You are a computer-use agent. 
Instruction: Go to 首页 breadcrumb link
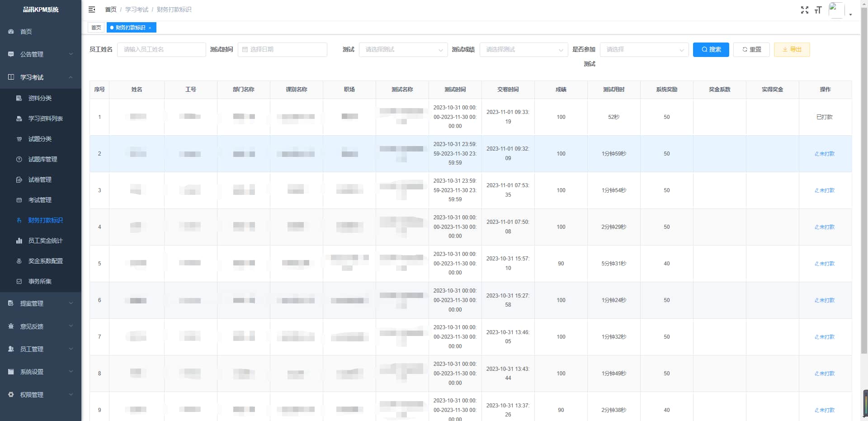click(x=111, y=9)
